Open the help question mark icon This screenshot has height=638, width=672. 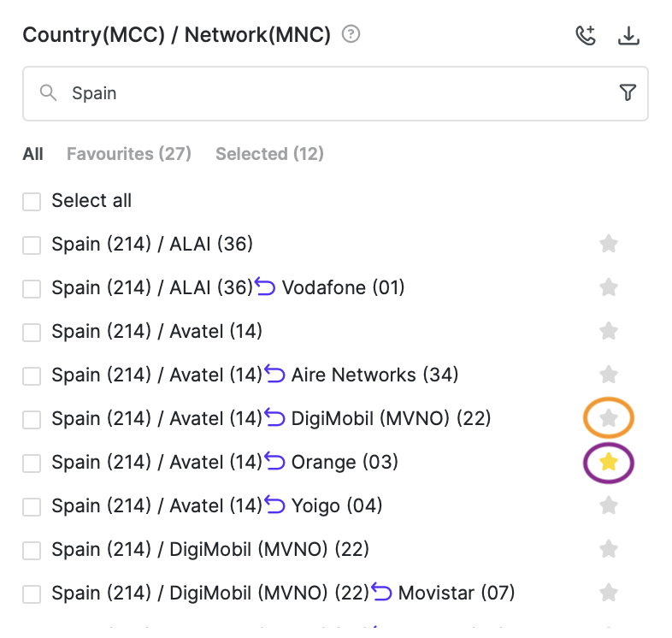[x=351, y=34]
